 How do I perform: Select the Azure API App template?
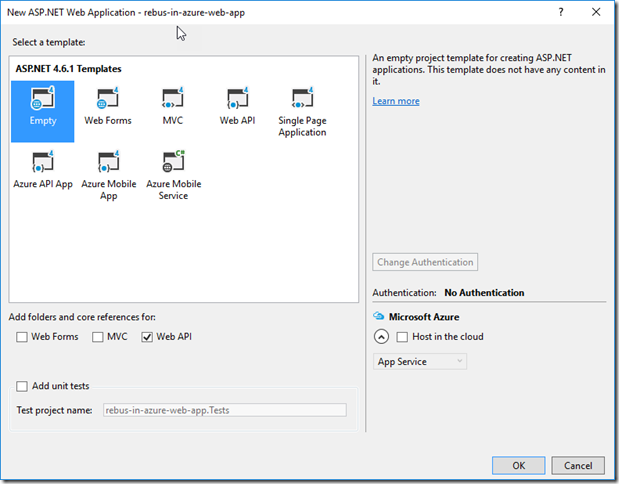[43, 169]
